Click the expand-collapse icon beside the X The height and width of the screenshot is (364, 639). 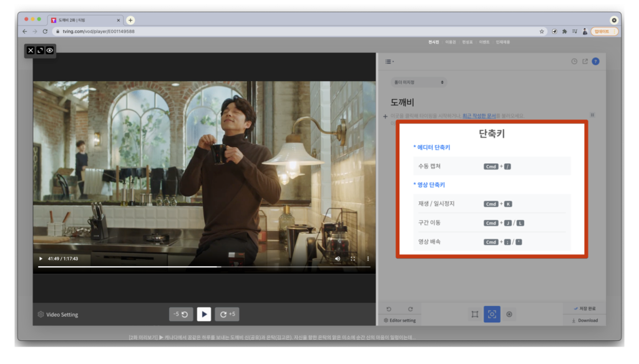pyautogui.click(x=40, y=50)
